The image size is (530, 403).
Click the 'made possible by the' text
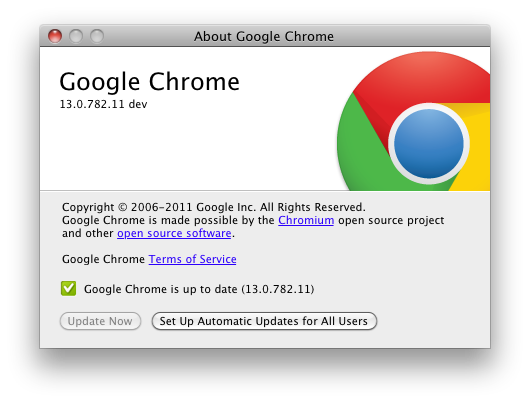[217, 220]
